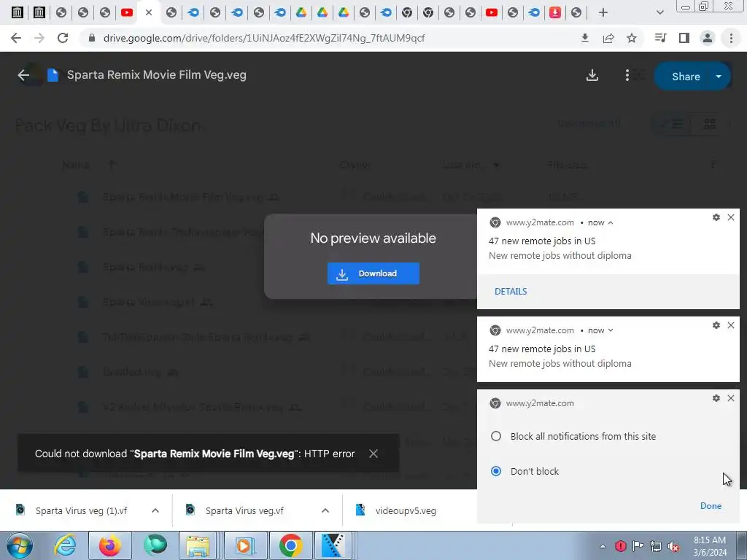Open settings gear on second y2mate notification
The width and height of the screenshot is (747, 560).
pyautogui.click(x=716, y=325)
